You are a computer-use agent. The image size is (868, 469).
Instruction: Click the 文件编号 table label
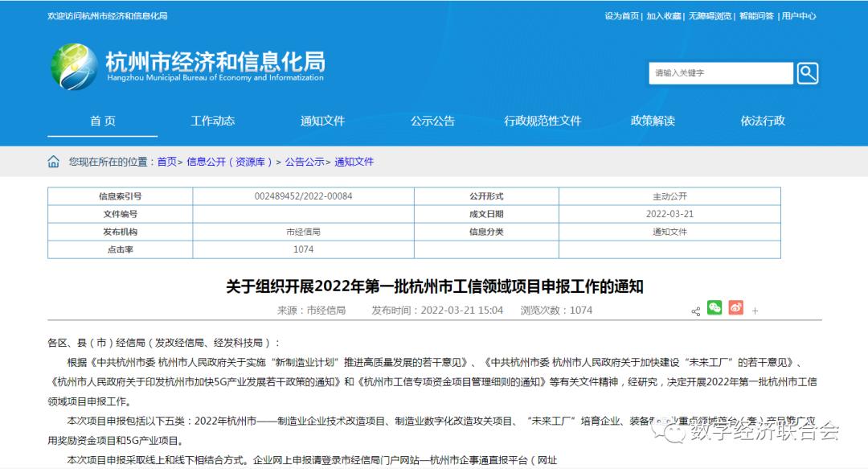pyautogui.click(x=120, y=214)
